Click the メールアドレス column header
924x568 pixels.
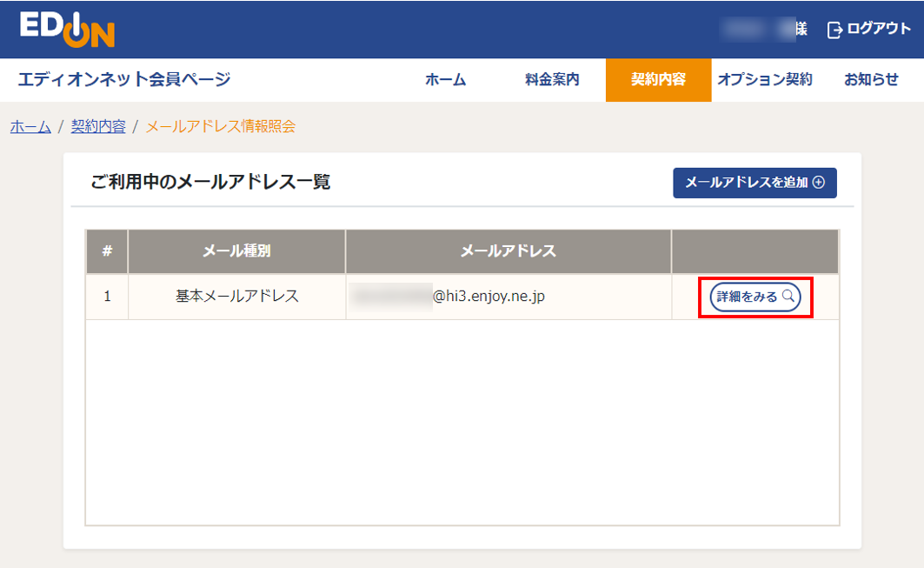pos(508,251)
